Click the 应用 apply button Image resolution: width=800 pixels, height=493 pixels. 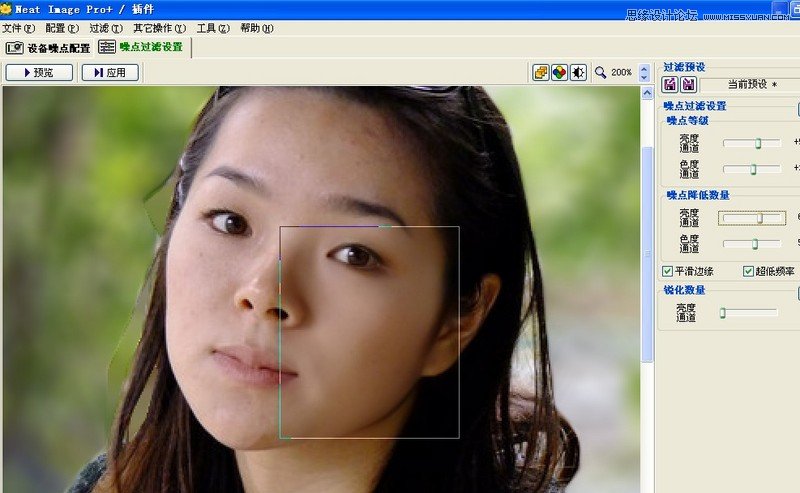click(x=110, y=72)
